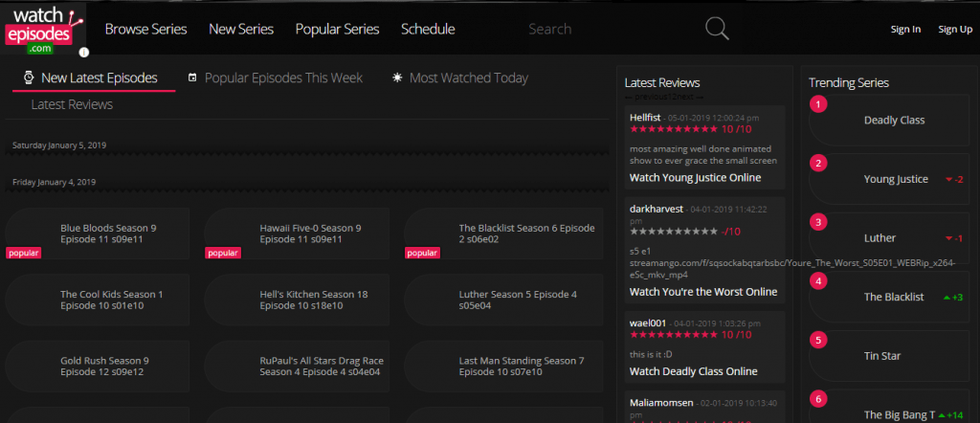Click the watch icon beside New Latest Episodes
980x423 pixels.
point(28,78)
